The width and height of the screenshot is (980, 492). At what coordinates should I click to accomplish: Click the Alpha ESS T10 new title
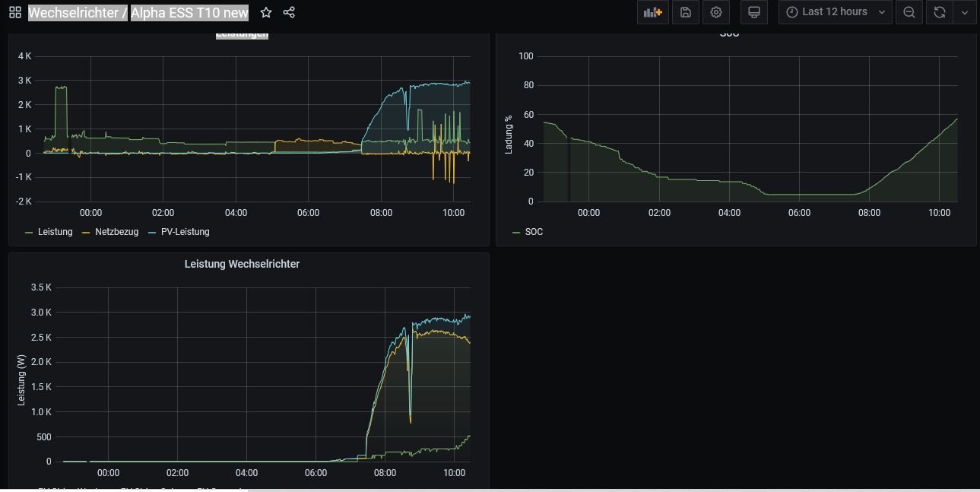[189, 12]
